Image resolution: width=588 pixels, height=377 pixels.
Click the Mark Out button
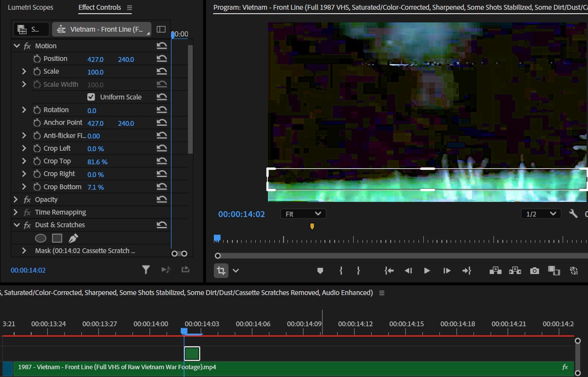(x=359, y=271)
